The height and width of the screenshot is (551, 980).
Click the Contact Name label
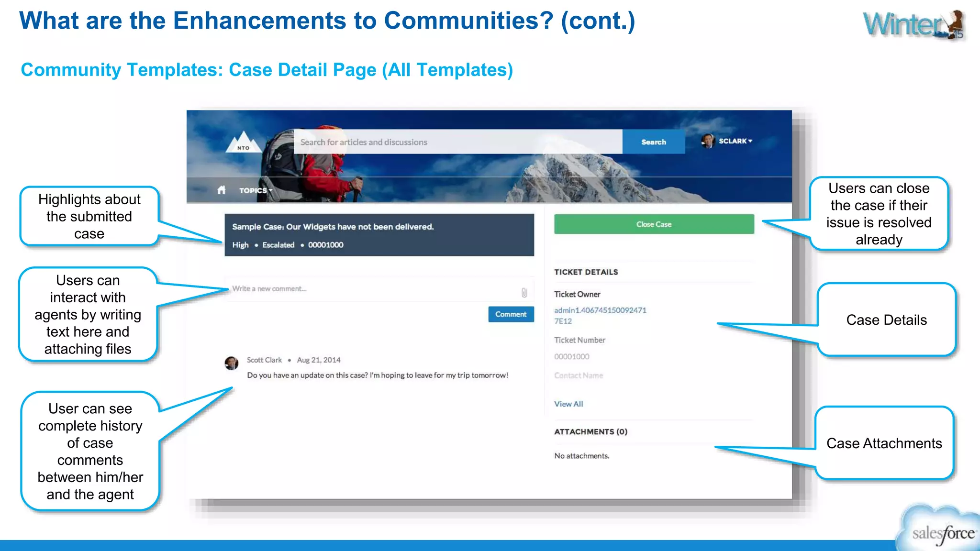(579, 375)
